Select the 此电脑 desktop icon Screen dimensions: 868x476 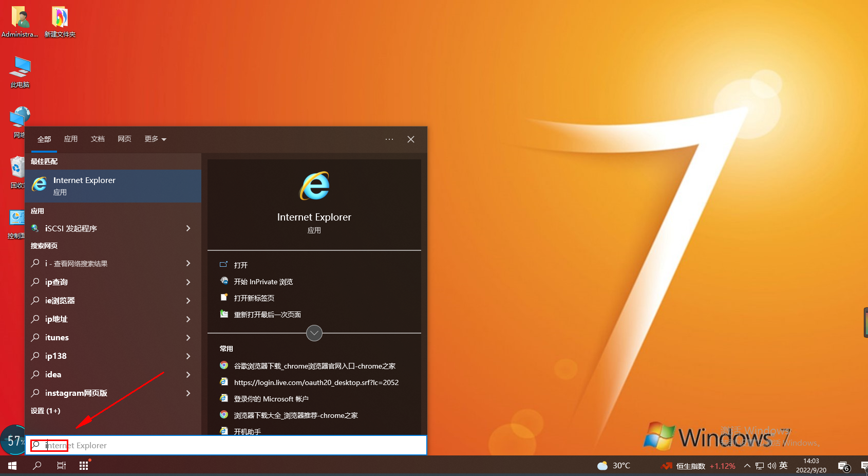[20, 72]
